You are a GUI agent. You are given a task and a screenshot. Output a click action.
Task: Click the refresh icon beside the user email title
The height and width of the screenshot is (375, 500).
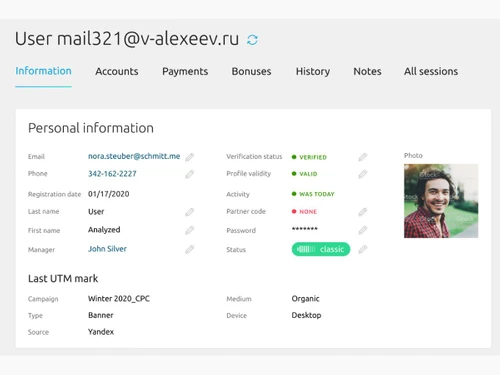tap(252, 40)
